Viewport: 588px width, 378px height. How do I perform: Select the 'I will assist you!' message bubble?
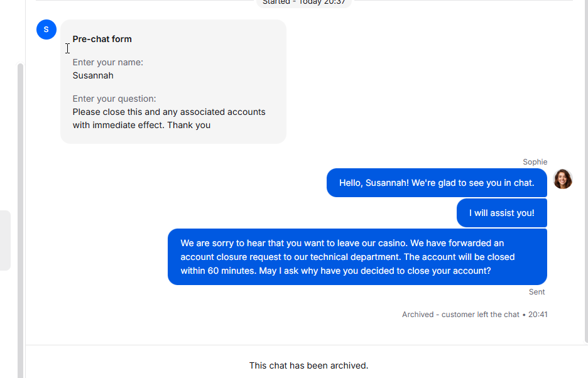point(501,213)
